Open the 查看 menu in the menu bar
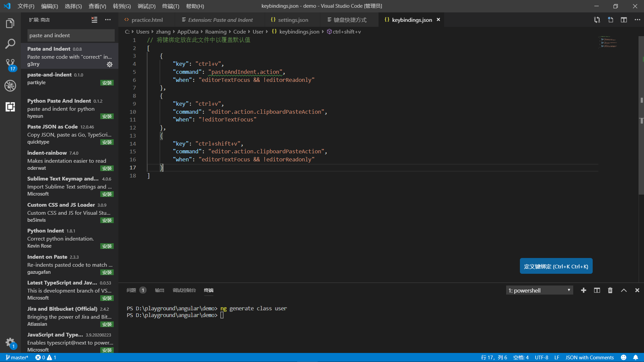644x362 pixels. point(97,6)
